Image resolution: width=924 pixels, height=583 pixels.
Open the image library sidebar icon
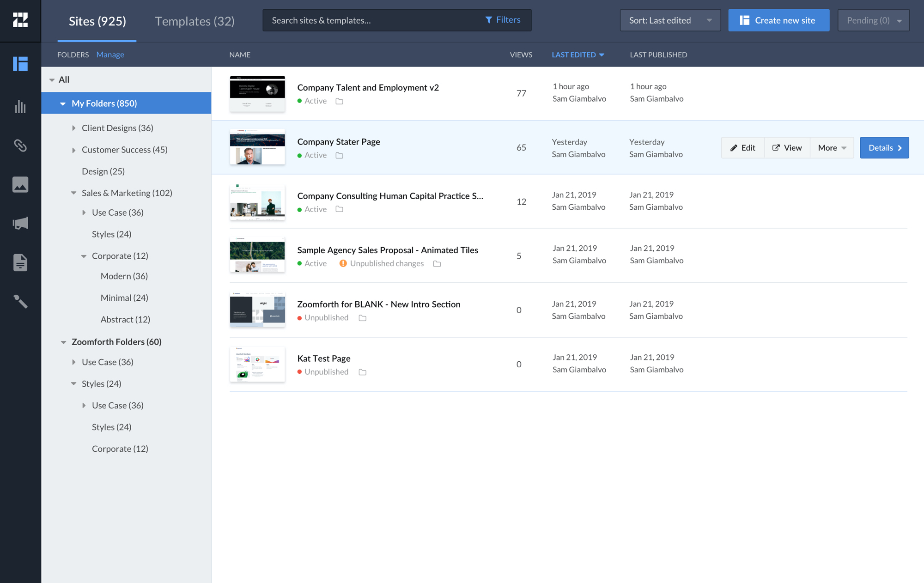(20, 185)
